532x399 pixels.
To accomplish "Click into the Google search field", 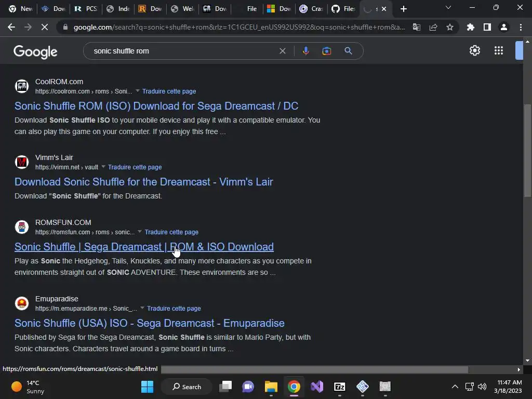I will pos(183,51).
